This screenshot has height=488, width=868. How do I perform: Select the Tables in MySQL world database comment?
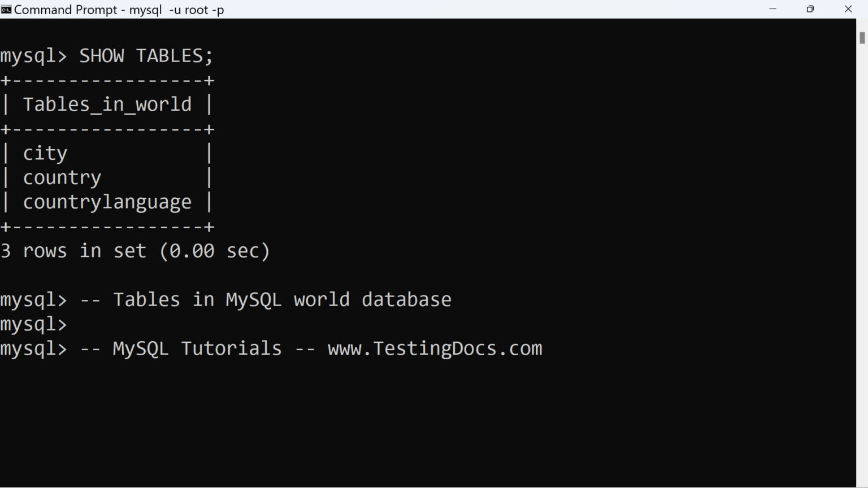coord(266,299)
